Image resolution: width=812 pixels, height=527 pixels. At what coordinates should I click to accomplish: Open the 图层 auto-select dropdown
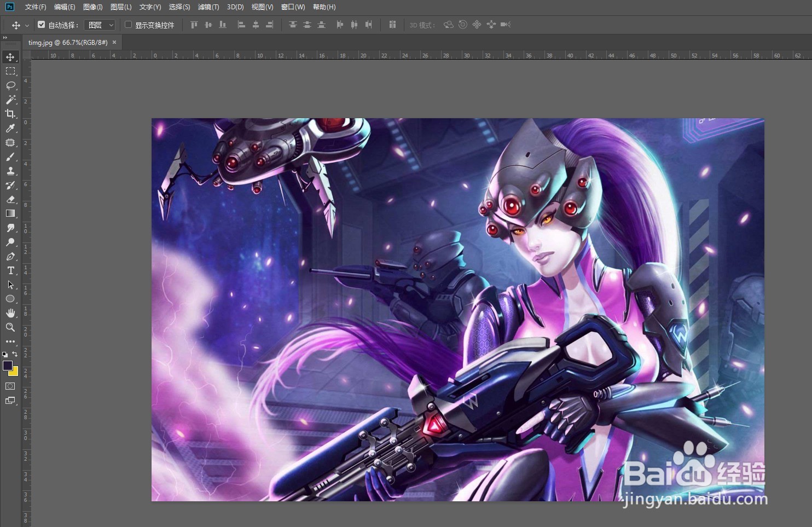[x=100, y=25]
